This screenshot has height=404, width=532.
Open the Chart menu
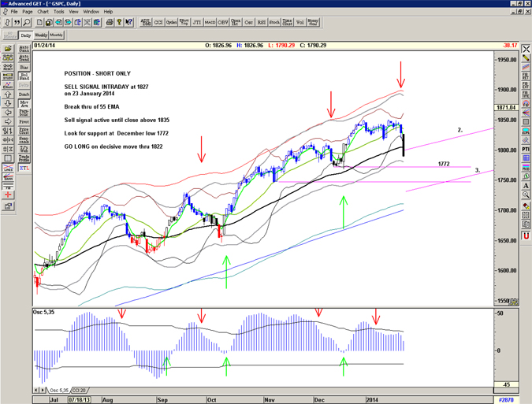point(42,12)
